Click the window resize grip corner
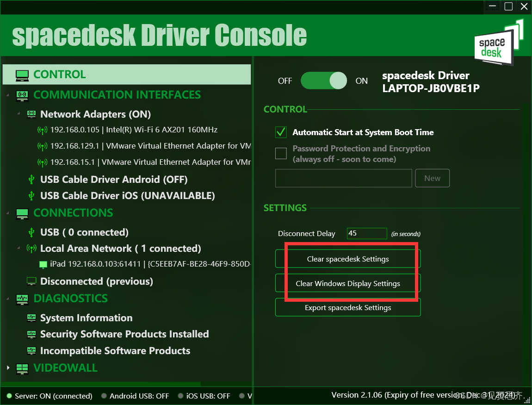Screen dimensions: 532x405 point(527,400)
